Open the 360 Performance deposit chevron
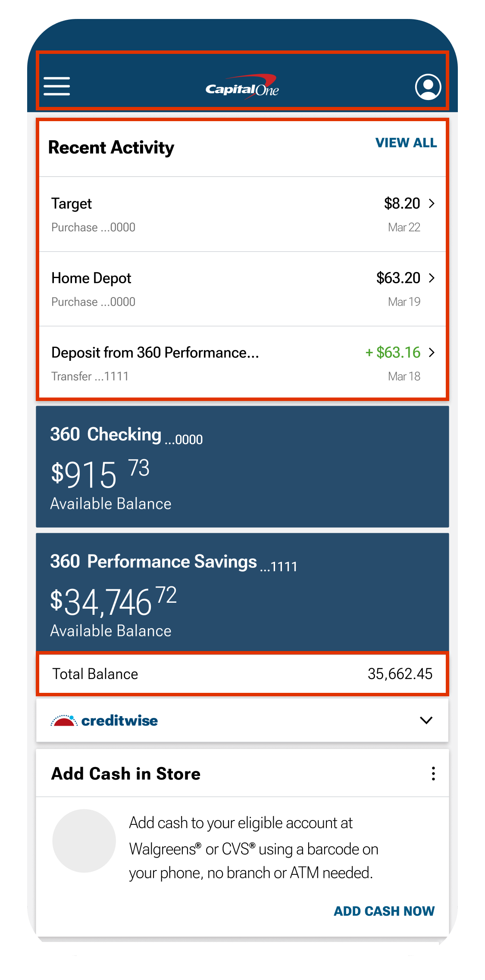The width and height of the screenshot is (485, 980). [432, 352]
